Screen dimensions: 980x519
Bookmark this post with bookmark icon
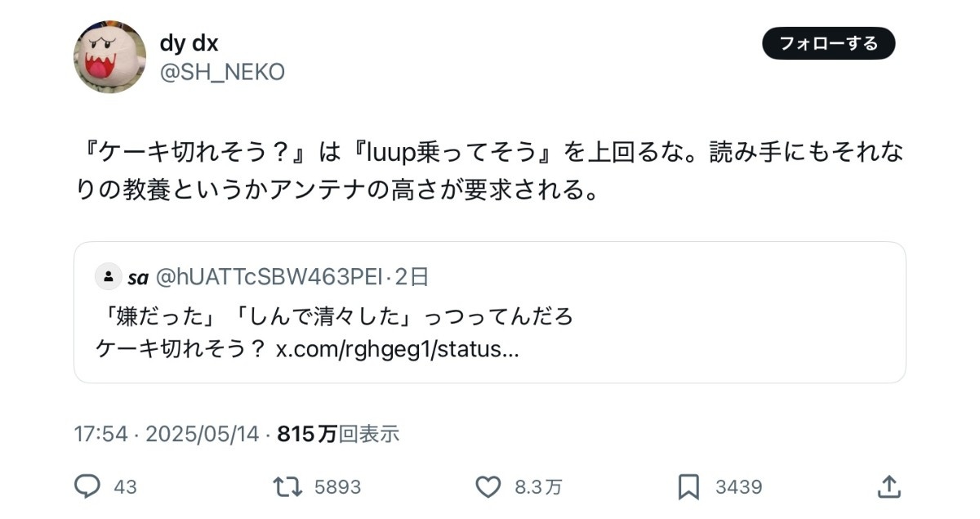click(x=688, y=487)
